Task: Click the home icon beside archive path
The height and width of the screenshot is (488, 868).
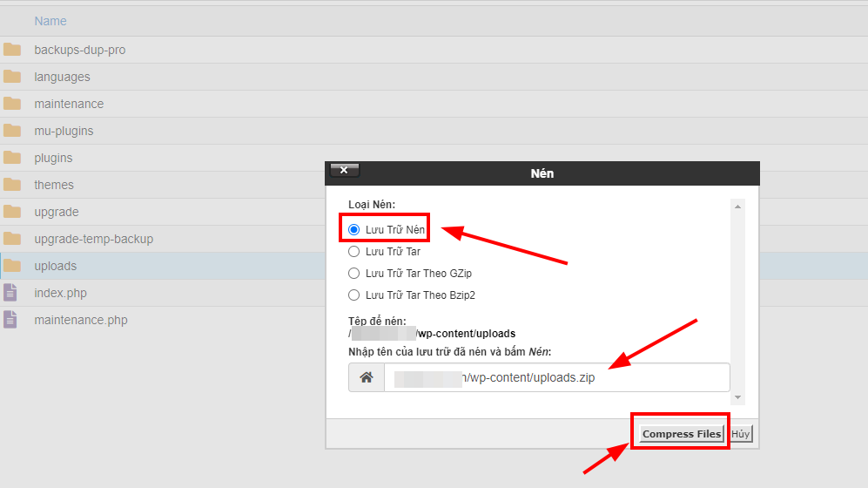Action: (x=367, y=377)
